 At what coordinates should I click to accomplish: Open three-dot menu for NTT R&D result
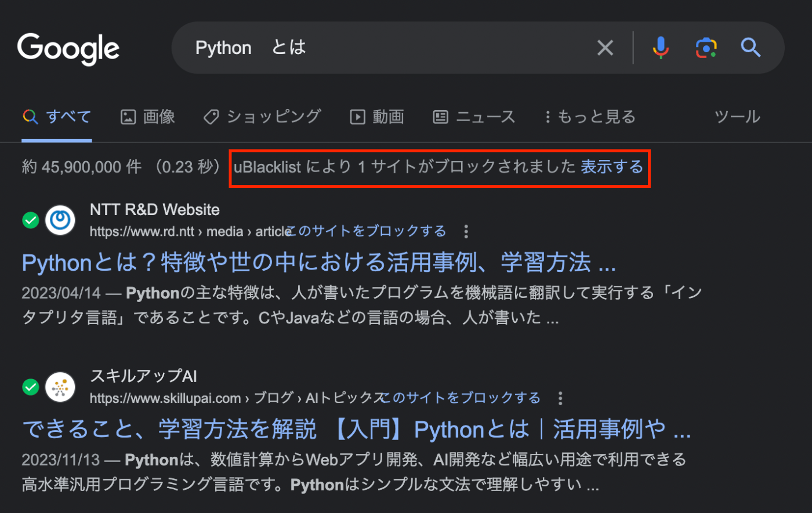[466, 232]
